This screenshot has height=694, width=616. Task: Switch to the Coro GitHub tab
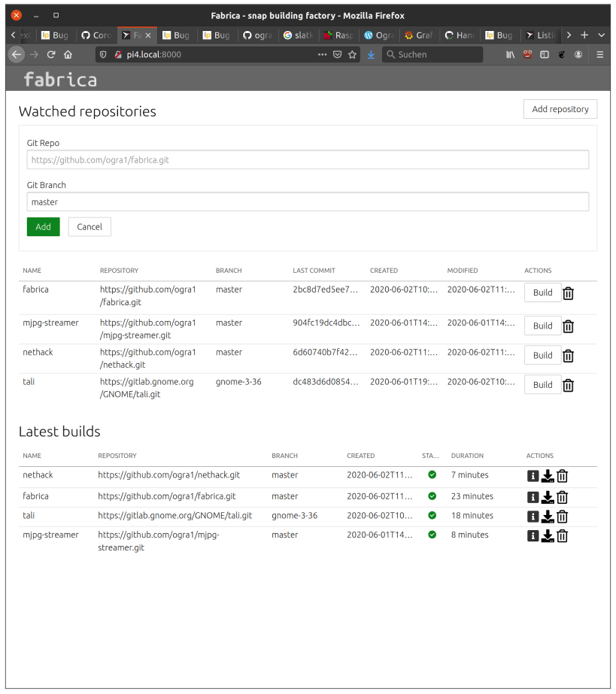[x=96, y=35]
